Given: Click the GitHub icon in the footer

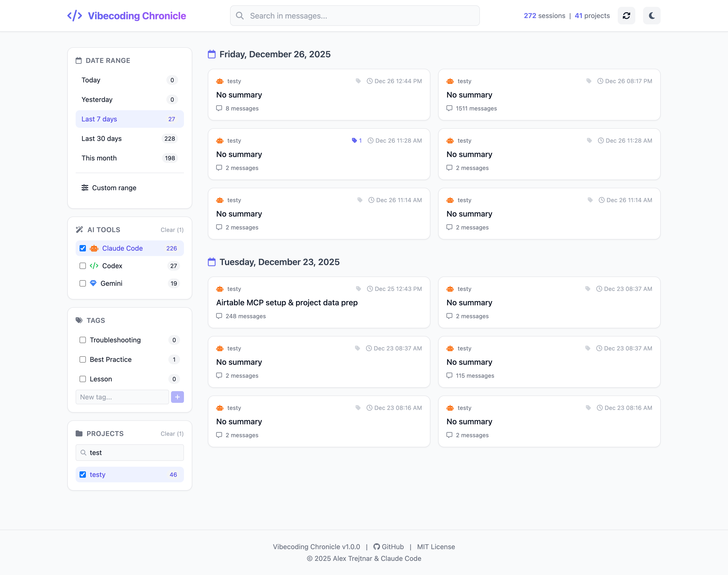Looking at the screenshot, I should [x=377, y=547].
